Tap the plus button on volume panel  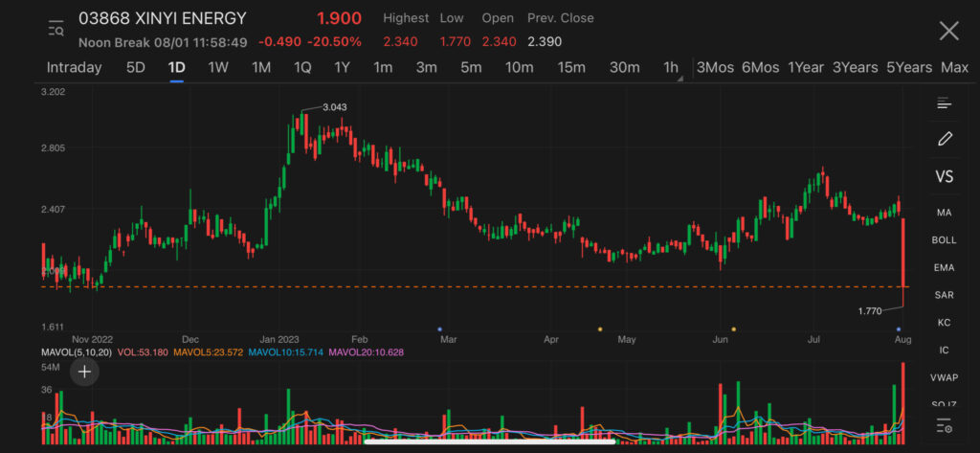84,372
